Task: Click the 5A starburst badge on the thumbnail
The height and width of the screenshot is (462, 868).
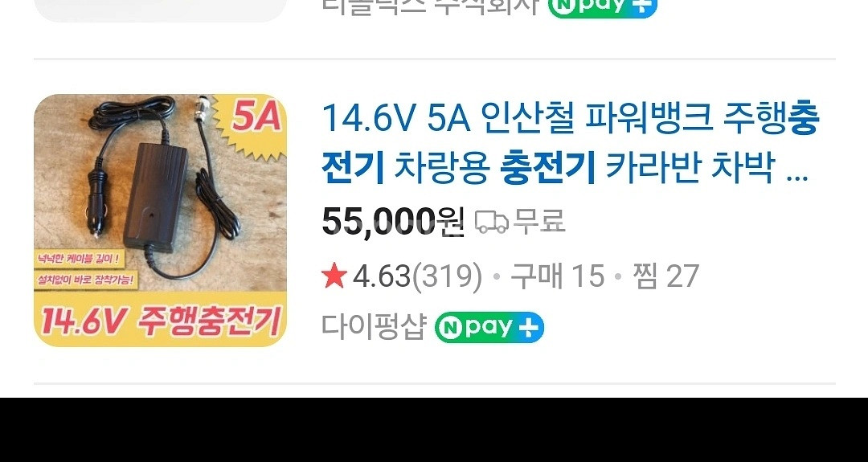Action: point(252,124)
